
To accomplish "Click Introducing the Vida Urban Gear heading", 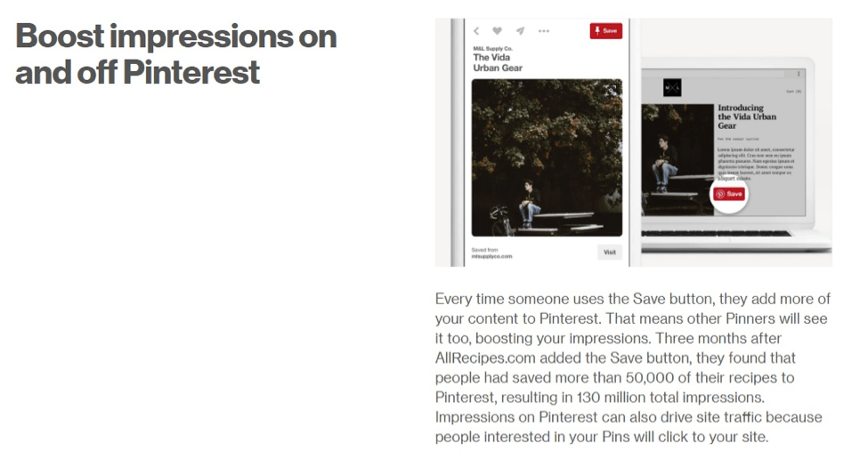I will pyautogui.click(x=747, y=117).
